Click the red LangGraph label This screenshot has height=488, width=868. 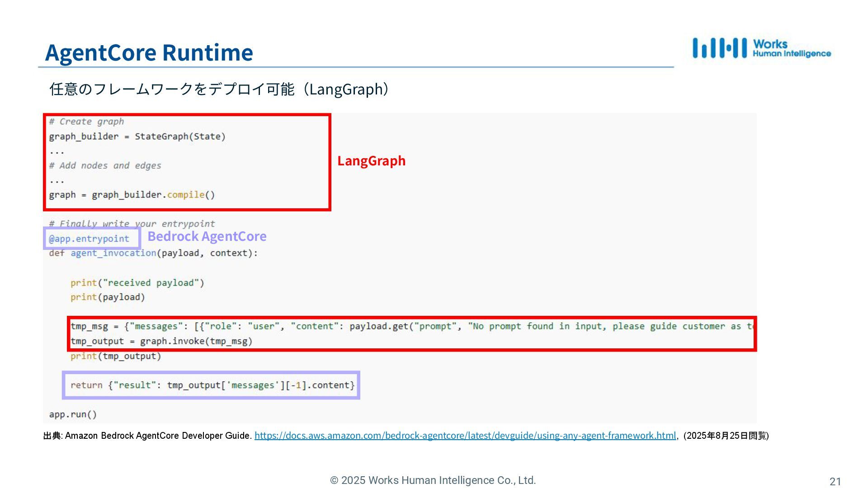coord(372,161)
